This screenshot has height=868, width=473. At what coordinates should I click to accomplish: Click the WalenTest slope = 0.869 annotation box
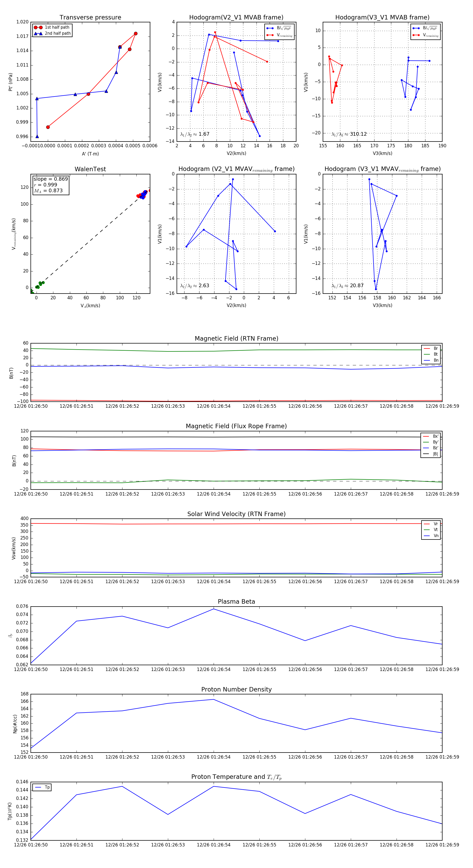(50, 185)
